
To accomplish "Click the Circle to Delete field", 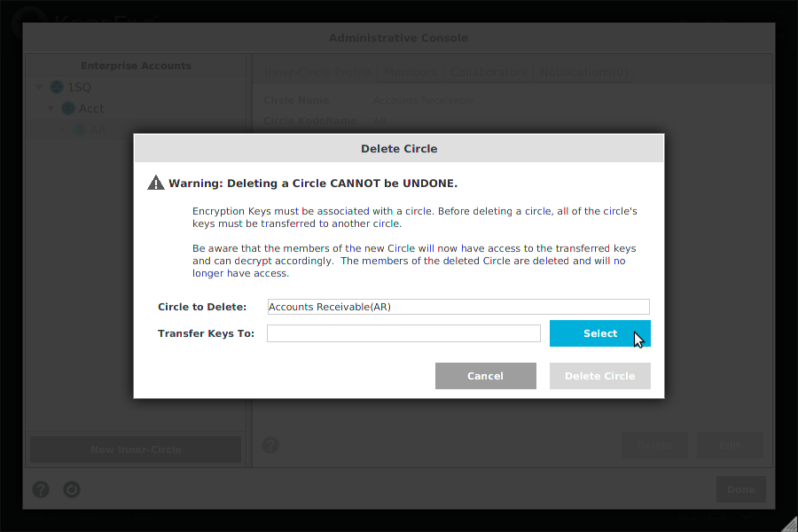I will [458, 307].
